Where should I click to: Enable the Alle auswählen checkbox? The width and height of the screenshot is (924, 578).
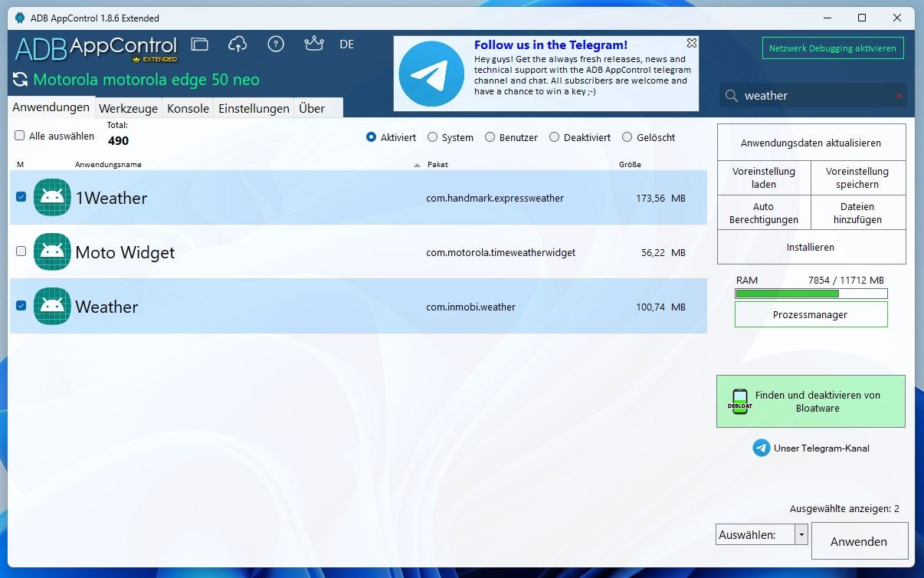20,136
